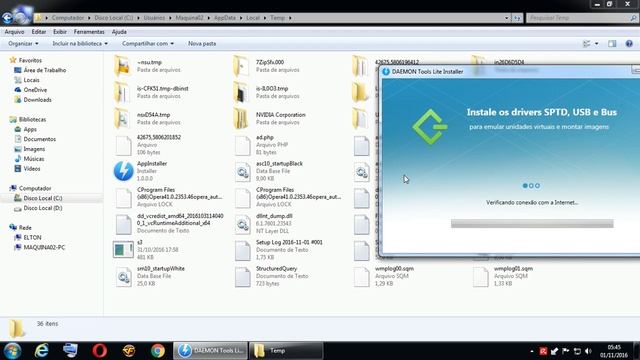The width and height of the screenshot is (640, 360).
Task: Open Documentos library in sidebar
Action: point(40,139)
